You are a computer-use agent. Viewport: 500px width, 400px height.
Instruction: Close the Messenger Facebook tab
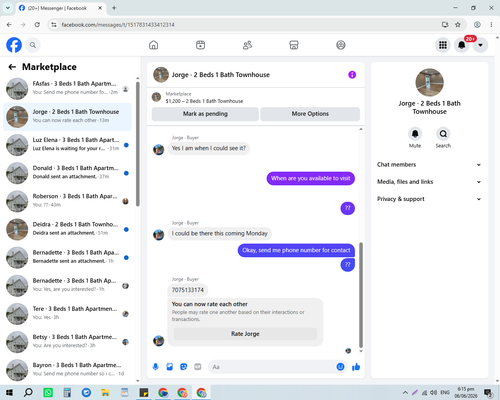pos(100,8)
